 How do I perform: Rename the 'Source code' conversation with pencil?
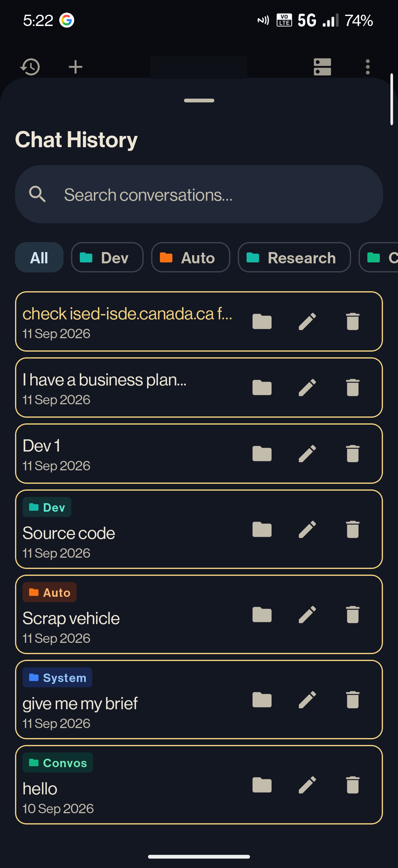point(308,530)
